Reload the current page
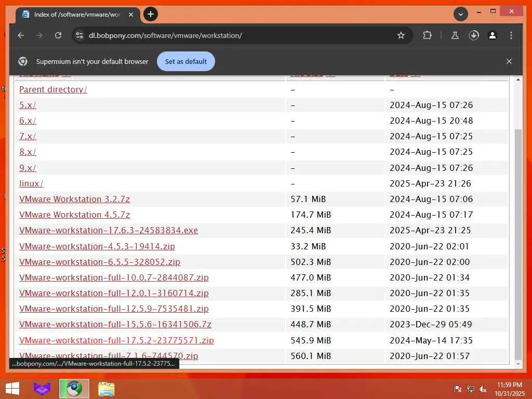The image size is (532, 399). click(58, 35)
